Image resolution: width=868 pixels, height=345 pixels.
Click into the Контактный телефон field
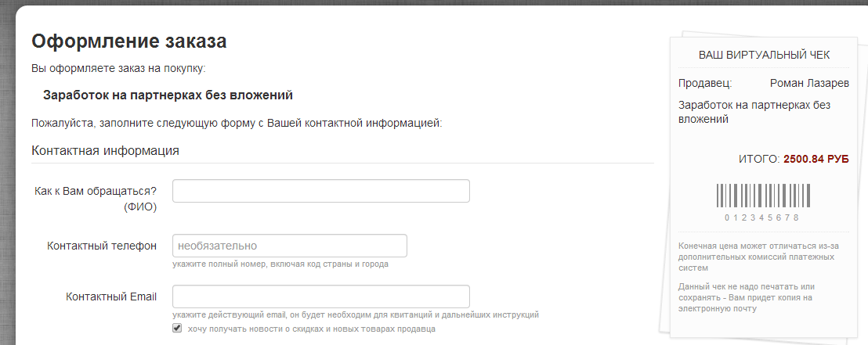[289, 246]
